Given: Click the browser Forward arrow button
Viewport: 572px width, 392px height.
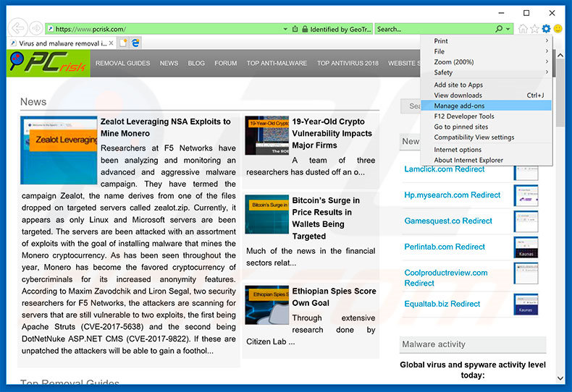Looking at the screenshot, I should point(36,28).
